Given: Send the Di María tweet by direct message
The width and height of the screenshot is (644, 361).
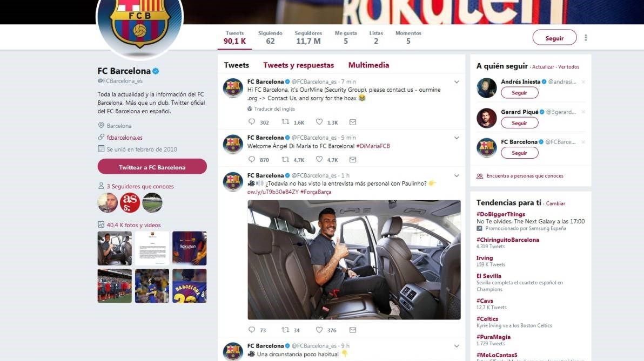Looking at the screenshot, I should click(353, 160).
